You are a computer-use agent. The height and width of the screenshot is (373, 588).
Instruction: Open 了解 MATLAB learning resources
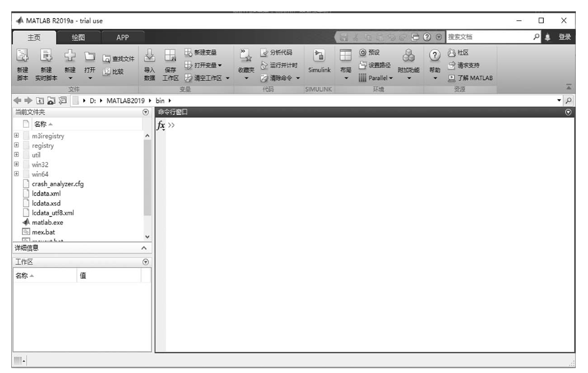coord(470,78)
